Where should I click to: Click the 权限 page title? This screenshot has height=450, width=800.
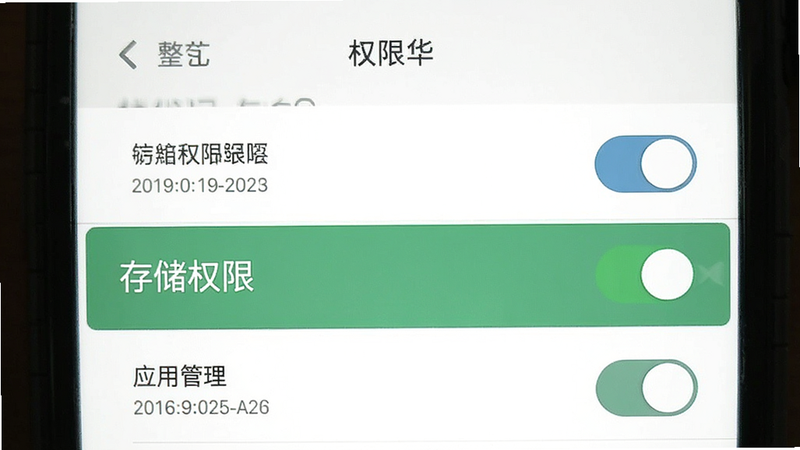point(390,53)
